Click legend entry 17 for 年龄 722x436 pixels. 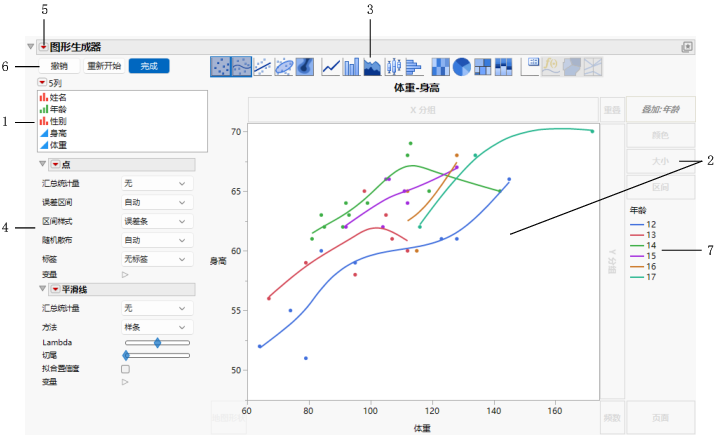click(643, 277)
